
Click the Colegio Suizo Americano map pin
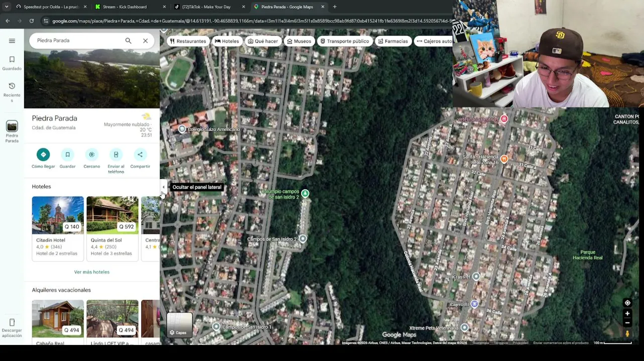click(x=182, y=129)
